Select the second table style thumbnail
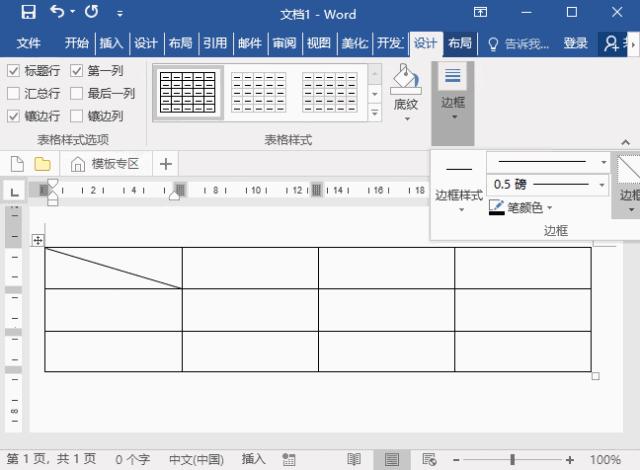 [259, 92]
